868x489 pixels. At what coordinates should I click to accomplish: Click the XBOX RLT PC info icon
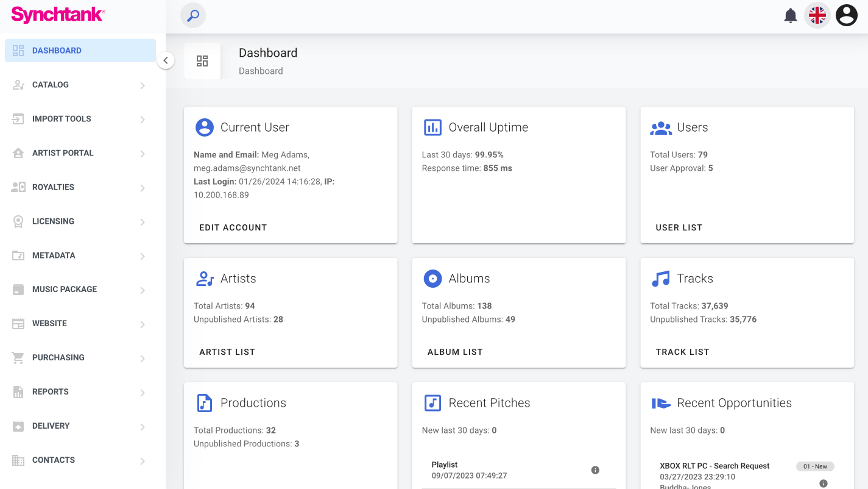[823, 484]
